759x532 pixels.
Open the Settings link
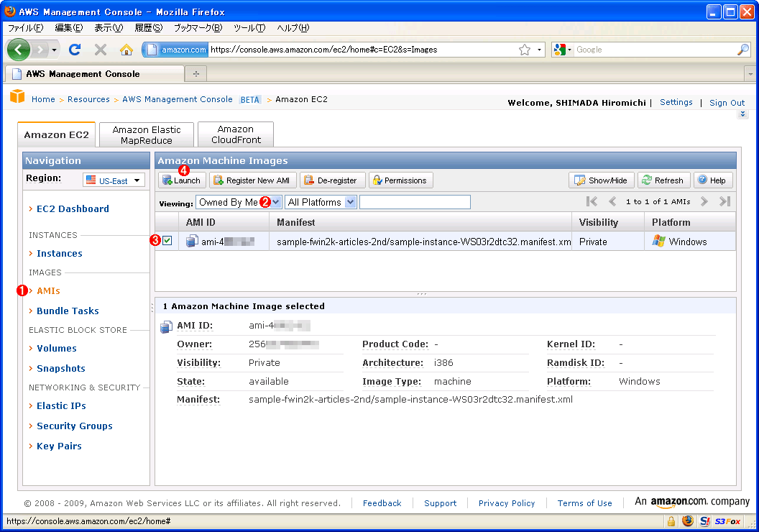pos(676,102)
